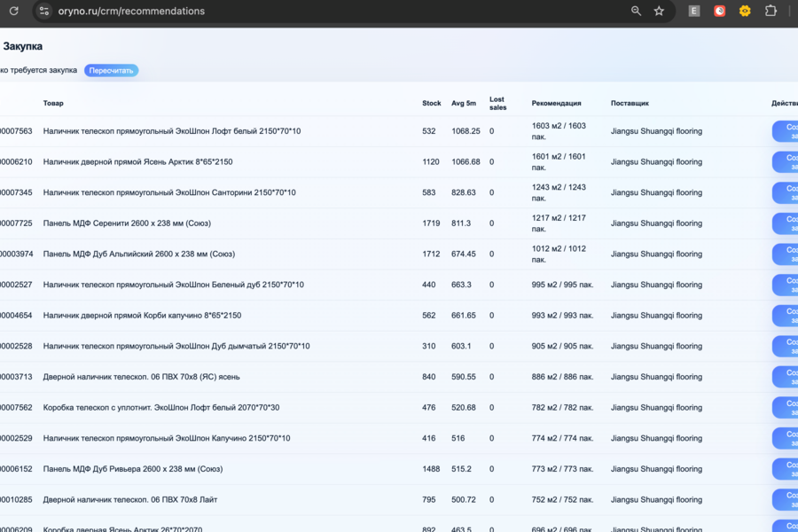Click supplier Jiangsu Shuangqi flooring in Серенити row
The width and height of the screenshot is (798, 532).
pos(656,223)
